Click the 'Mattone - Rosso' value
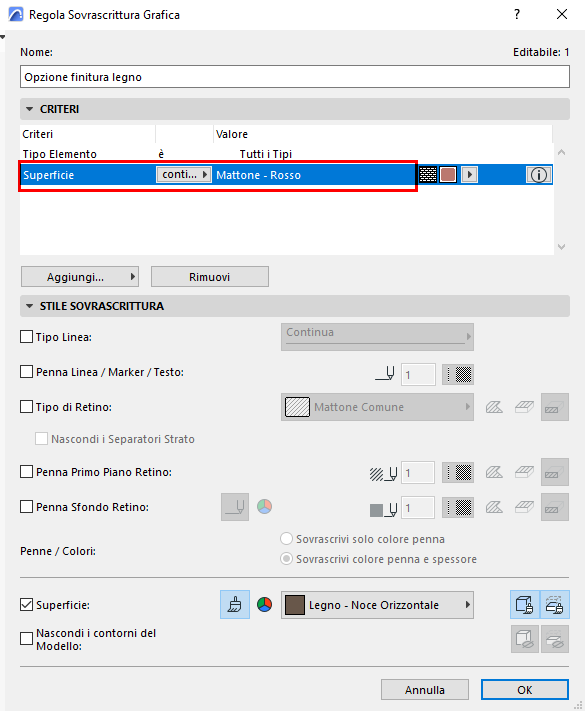Viewport: 585px width, 711px height. pos(258,175)
